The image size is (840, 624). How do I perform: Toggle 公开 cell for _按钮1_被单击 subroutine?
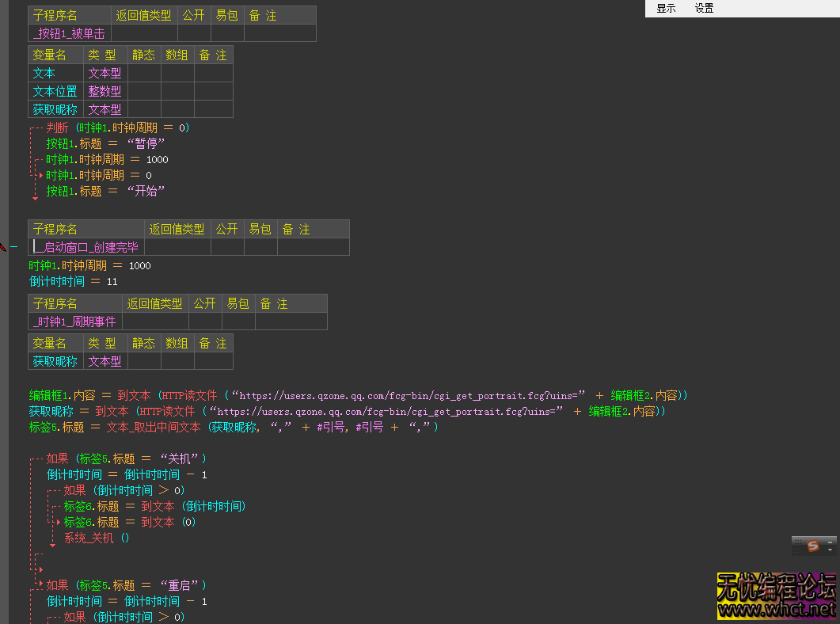(x=194, y=33)
